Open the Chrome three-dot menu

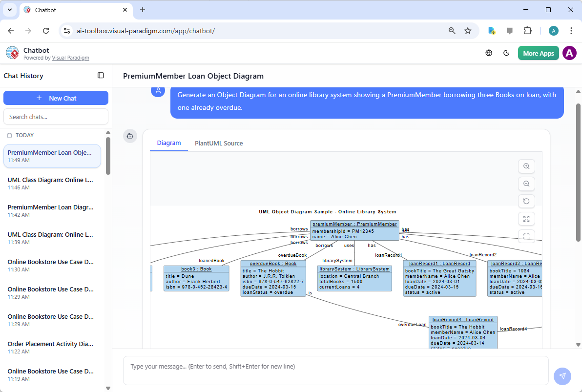pos(571,31)
